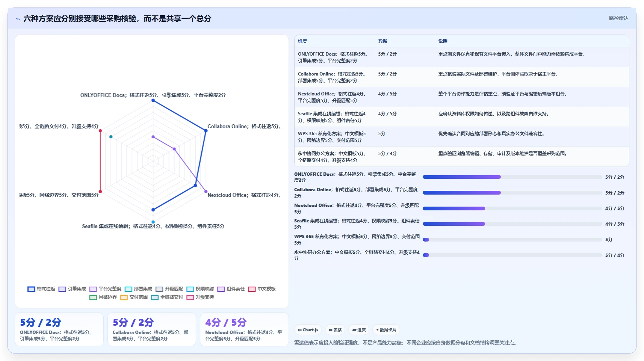Click the 5分 / 4分 value beside 永中 progress bar
Image resolution: width=644 pixels, height=361 pixels.
click(x=615, y=255)
